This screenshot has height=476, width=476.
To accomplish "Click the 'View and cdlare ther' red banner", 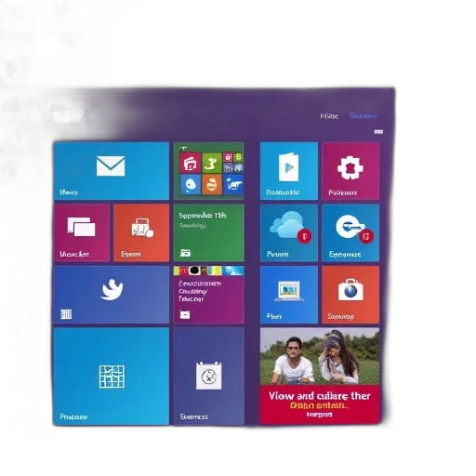I will coord(320,404).
